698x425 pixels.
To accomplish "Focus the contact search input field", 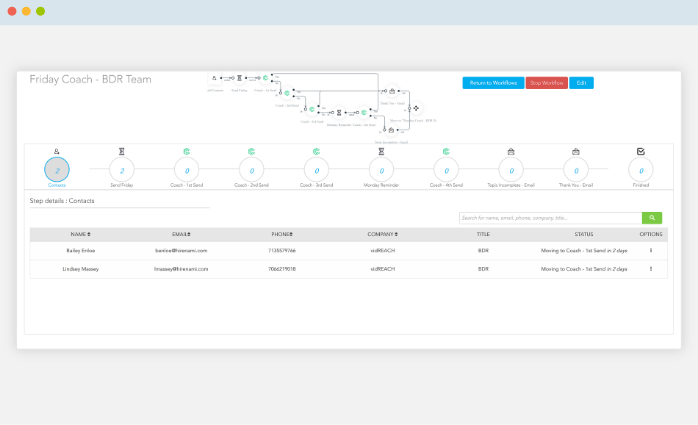I will [x=550, y=218].
